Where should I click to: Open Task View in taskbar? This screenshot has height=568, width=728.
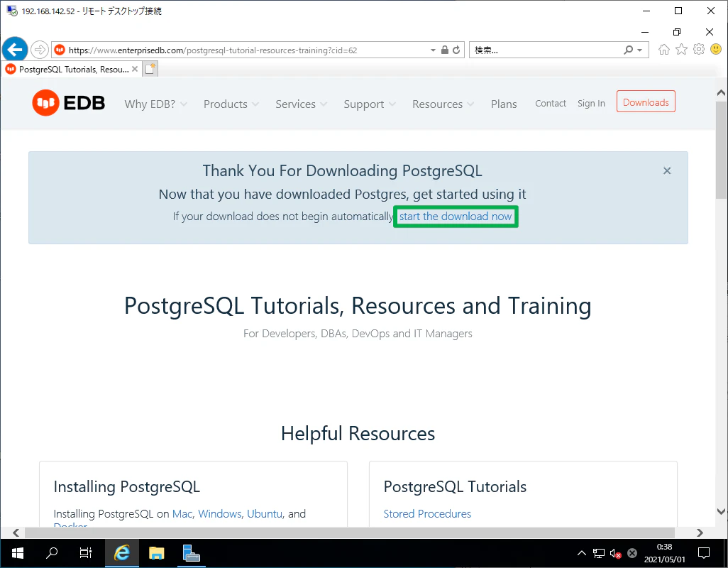pyautogui.click(x=86, y=552)
